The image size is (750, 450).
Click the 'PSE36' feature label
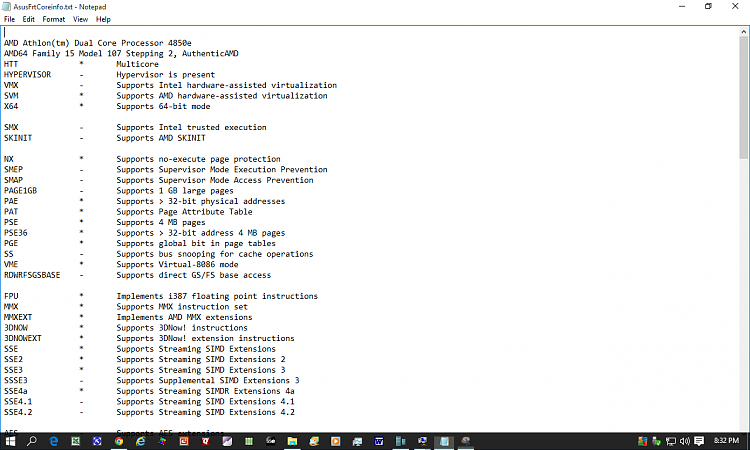(x=15, y=233)
